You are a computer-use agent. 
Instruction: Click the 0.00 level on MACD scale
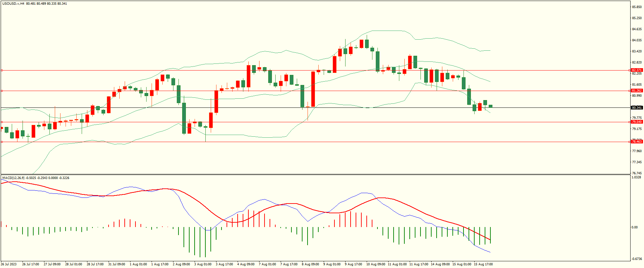(634, 227)
